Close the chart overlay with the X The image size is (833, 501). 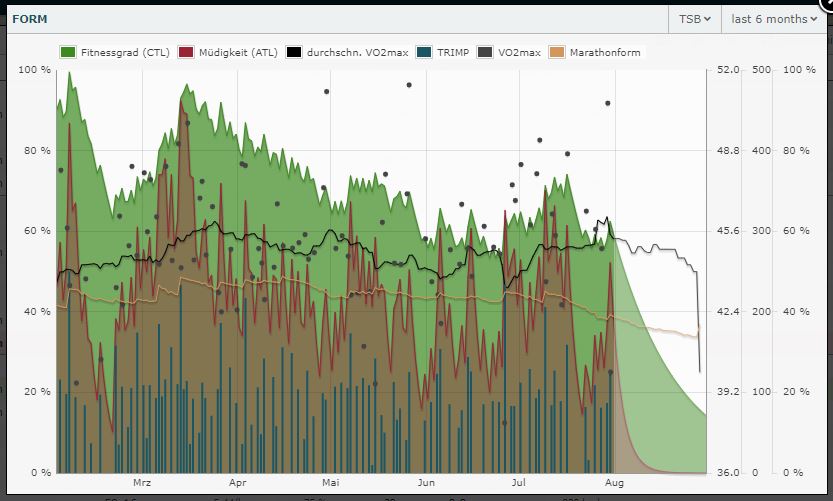pos(827,3)
